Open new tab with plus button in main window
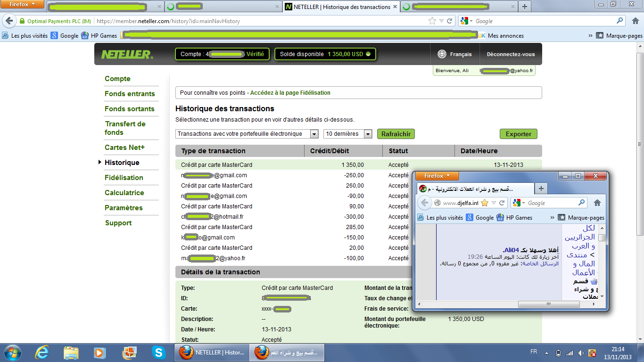The image size is (644, 362). click(524, 7)
